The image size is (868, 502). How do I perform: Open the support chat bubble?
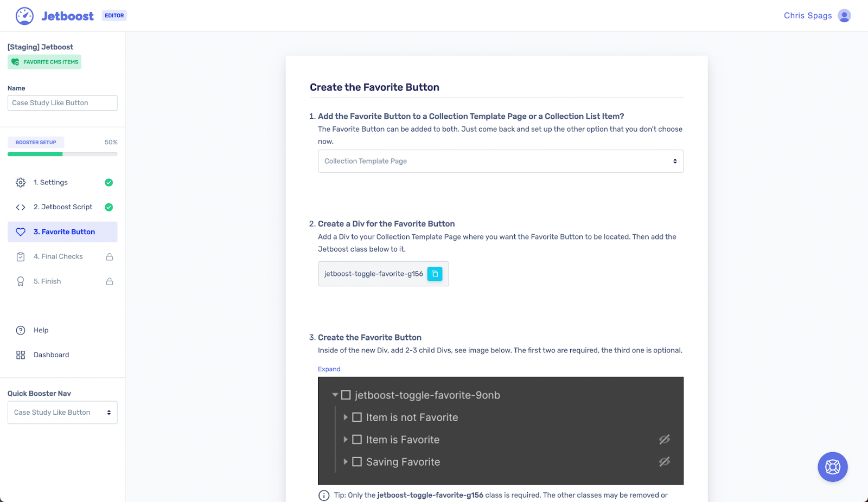[x=832, y=467]
